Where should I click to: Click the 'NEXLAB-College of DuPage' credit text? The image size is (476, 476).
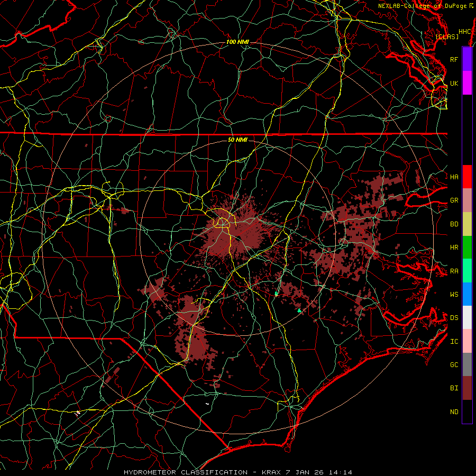pyautogui.click(x=423, y=6)
